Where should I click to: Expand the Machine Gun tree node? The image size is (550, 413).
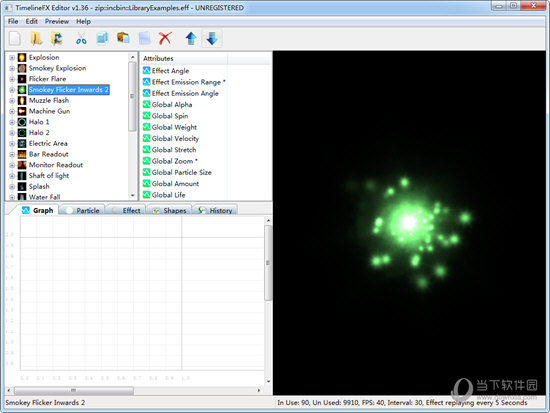12,111
